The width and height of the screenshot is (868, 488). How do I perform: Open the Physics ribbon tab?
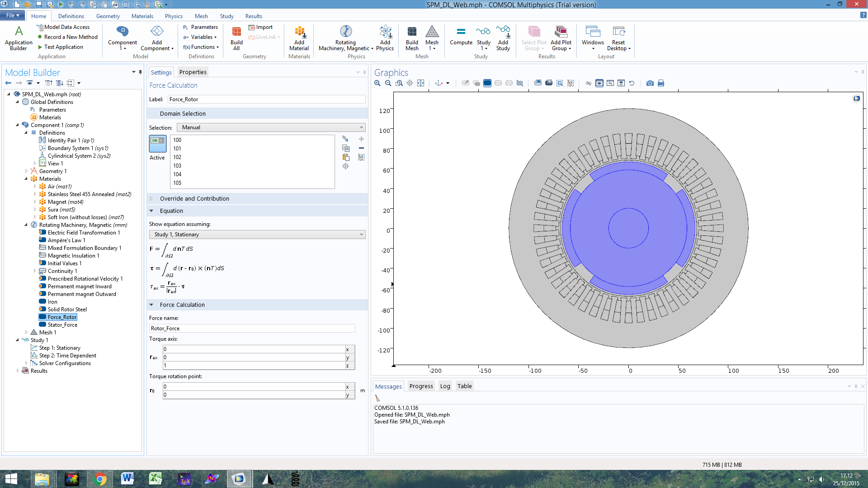pos(174,16)
